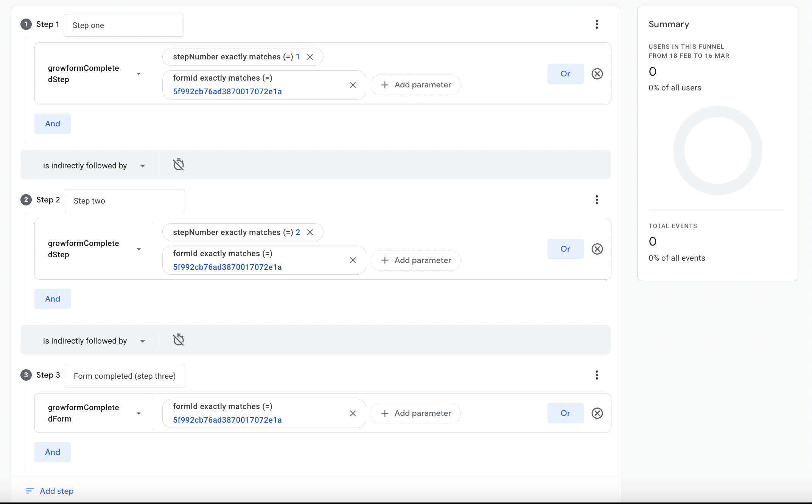This screenshot has height=504, width=812.
Task: Remove the stepNumber equals 1 parameter
Action: (310, 57)
